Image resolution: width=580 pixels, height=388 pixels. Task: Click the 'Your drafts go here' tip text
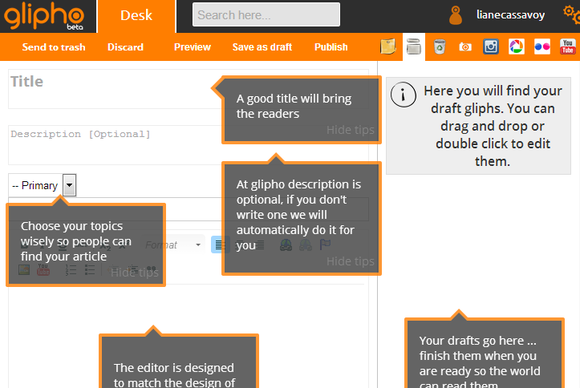(480, 362)
